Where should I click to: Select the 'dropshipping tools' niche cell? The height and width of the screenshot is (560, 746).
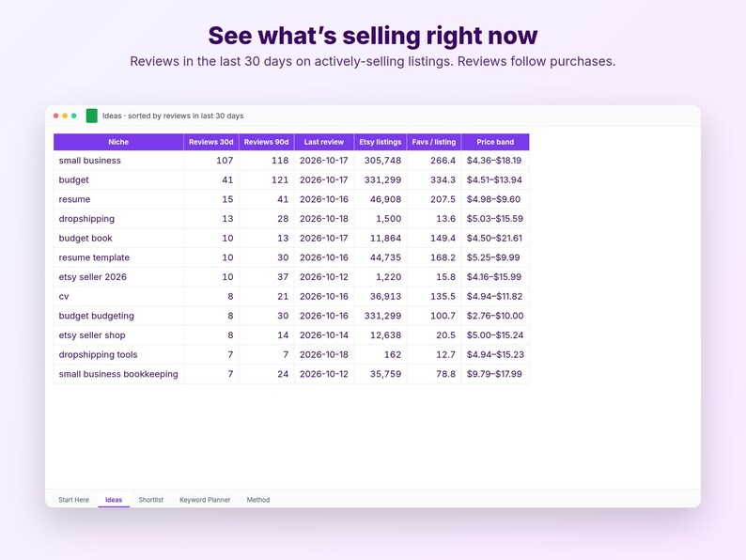pos(118,354)
